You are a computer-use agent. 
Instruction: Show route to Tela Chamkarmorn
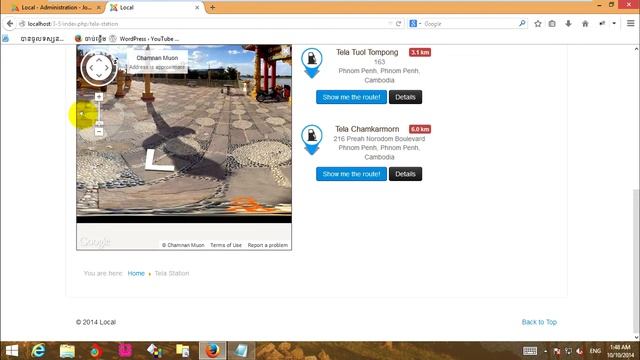click(x=351, y=174)
